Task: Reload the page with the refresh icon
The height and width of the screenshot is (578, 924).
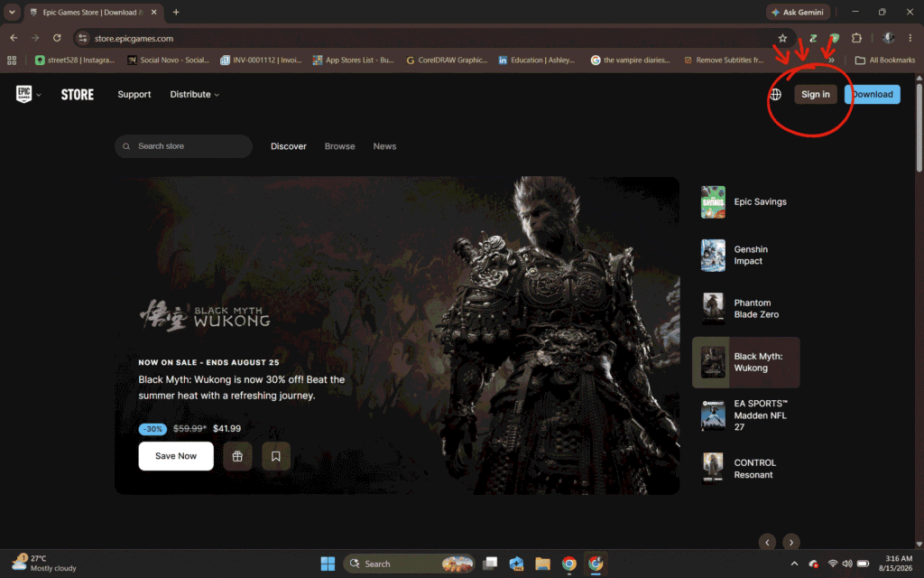Action: tap(57, 38)
